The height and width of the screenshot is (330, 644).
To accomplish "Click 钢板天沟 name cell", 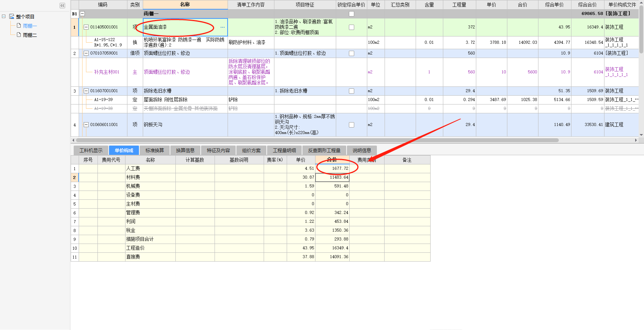I will point(185,125).
